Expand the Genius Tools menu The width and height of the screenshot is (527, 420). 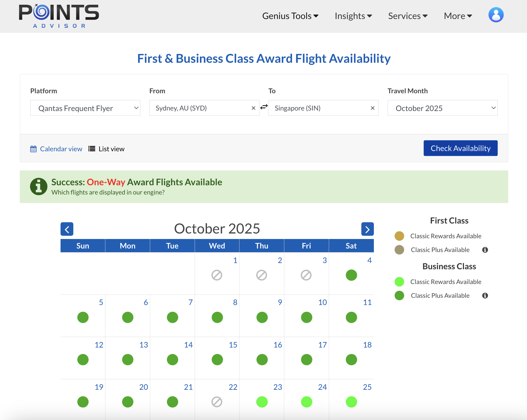pyautogui.click(x=290, y=16)
